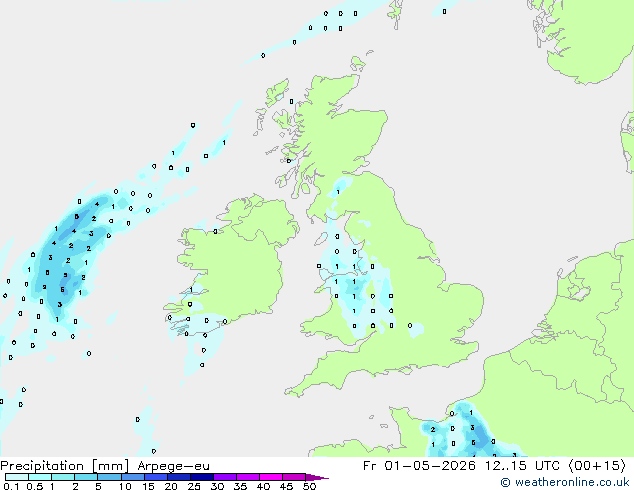Pick the 2–5 mm legend color swatch
Viewport: 634px width, 490px height.
coord(86,477)
